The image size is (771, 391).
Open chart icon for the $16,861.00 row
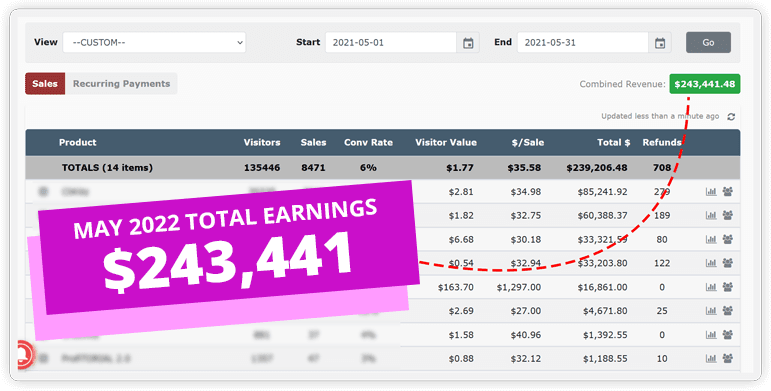point(711,287)
